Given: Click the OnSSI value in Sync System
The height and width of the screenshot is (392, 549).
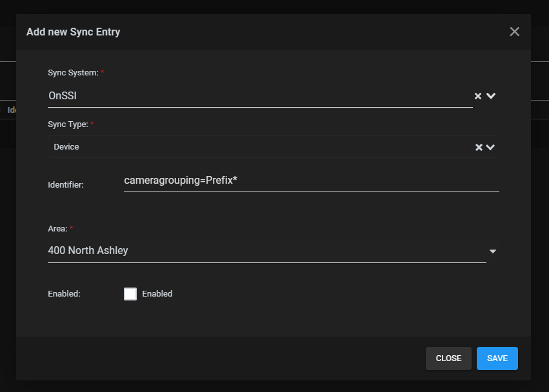Looking at the screenshot, I should [63, 95].
